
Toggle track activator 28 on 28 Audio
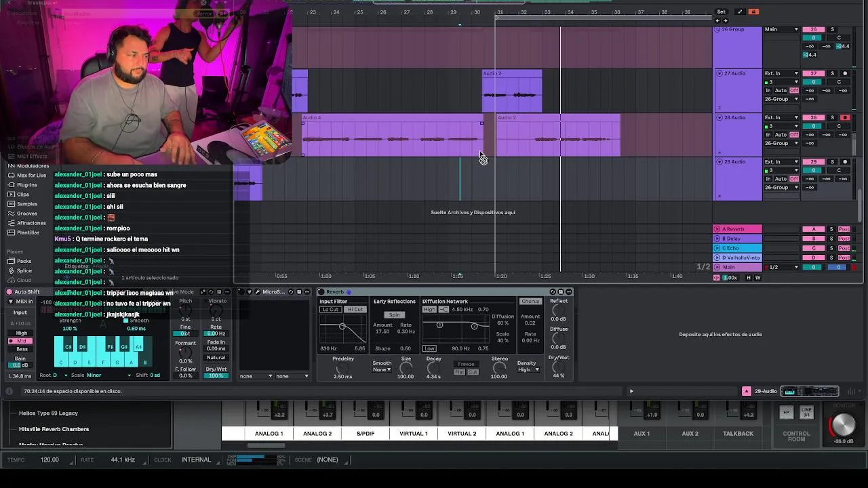(814, 117)
